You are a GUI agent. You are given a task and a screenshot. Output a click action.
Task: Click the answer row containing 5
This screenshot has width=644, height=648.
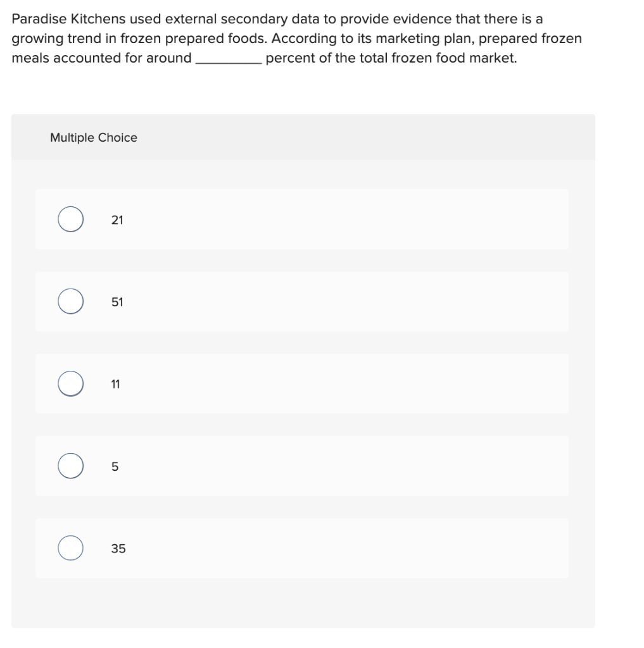click(x=303, y=466)
